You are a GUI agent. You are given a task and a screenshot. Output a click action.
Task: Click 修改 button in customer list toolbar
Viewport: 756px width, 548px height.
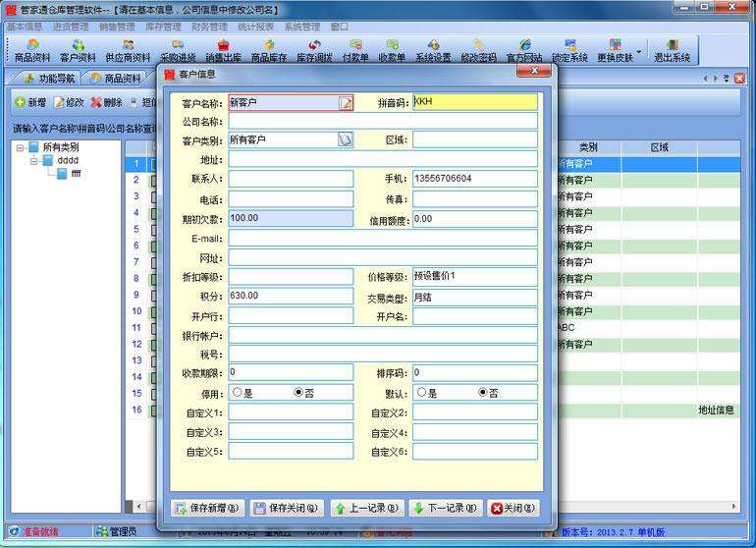(x=69, y=102)
